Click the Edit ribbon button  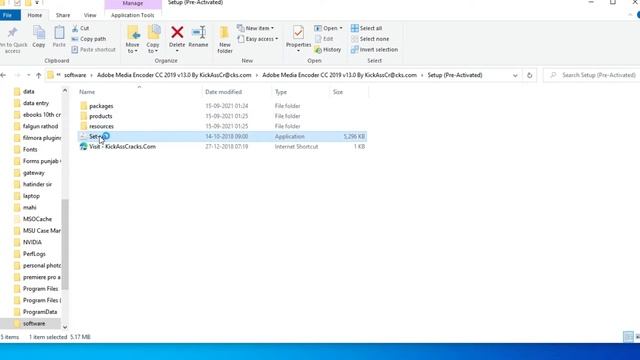[324, 39]
